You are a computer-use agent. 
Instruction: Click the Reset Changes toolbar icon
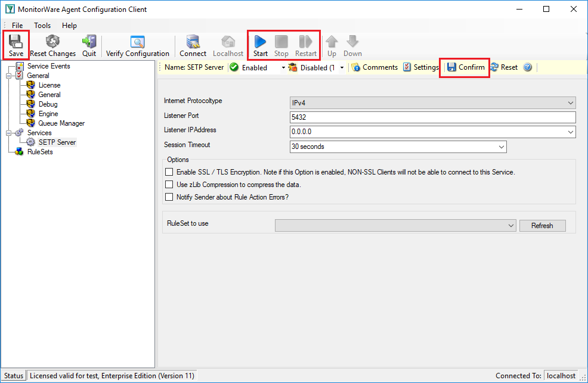[x=53, y=46]
